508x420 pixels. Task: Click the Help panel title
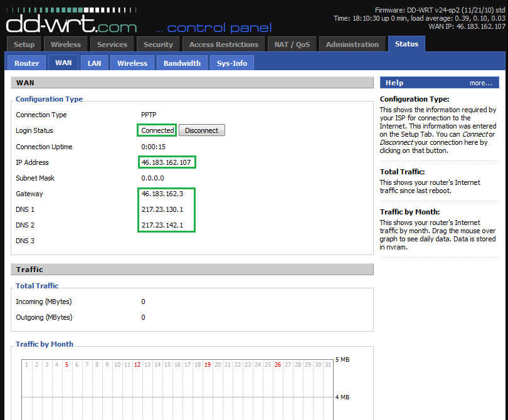394,83
